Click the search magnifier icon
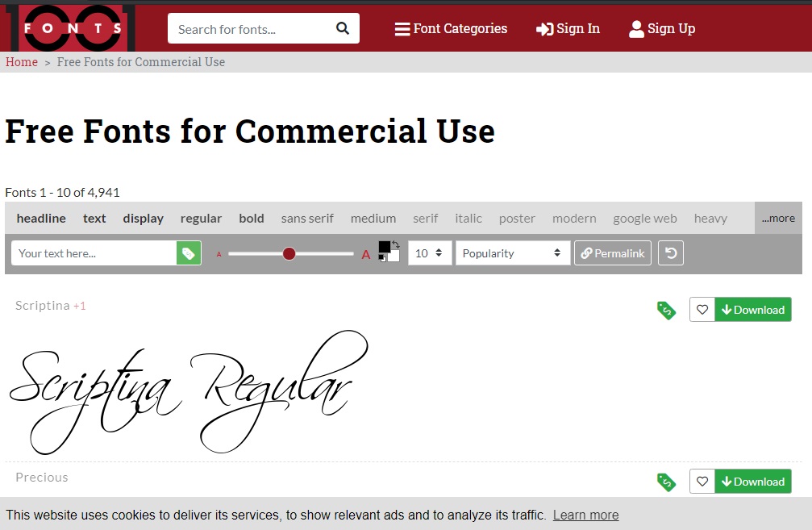 [x=342, y=29]
